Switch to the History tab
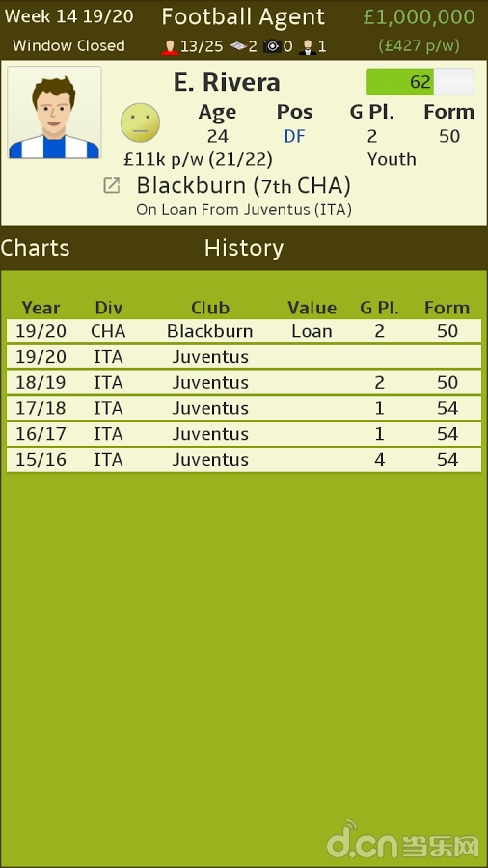Viewport: 488px width, 868px height. click(x=244, y=248)
